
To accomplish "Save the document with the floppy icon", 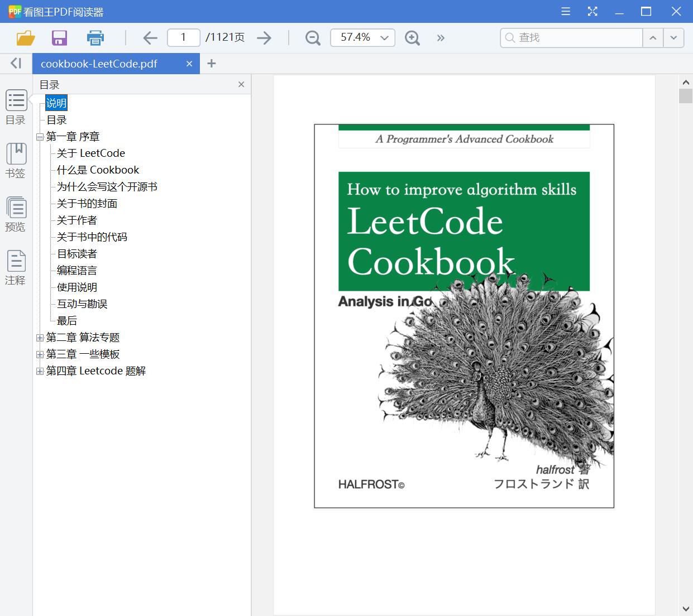I will pyautogui.click(x=59, y=38).
